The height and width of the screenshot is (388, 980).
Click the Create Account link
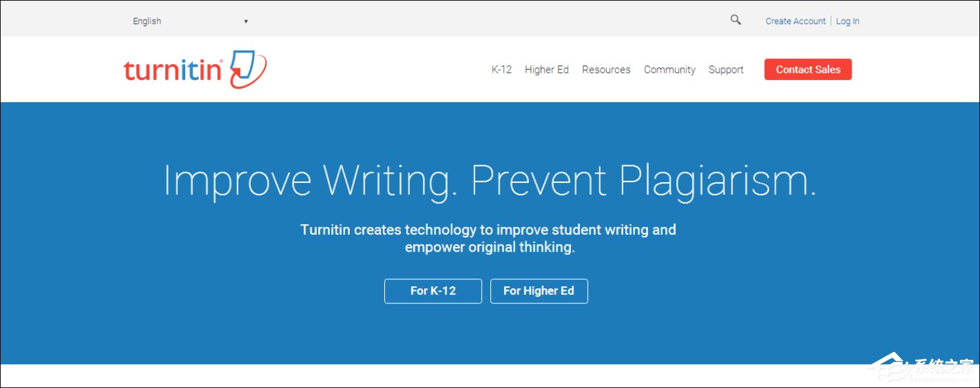[795, 21]
